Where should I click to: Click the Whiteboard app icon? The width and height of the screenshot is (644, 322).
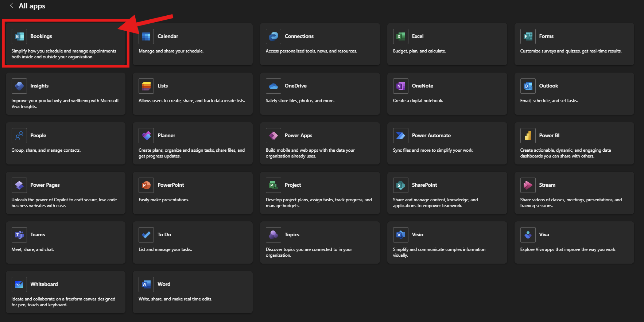click(x=19, y=284)
